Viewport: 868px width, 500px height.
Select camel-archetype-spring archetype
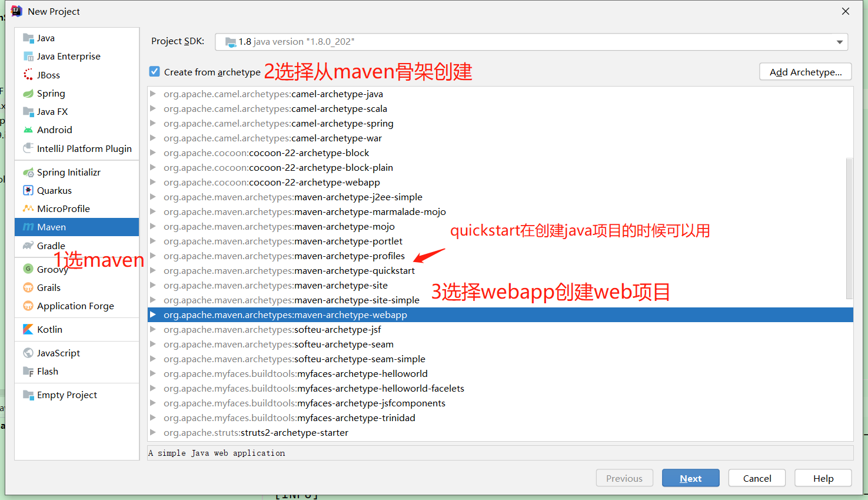[500, 123]
